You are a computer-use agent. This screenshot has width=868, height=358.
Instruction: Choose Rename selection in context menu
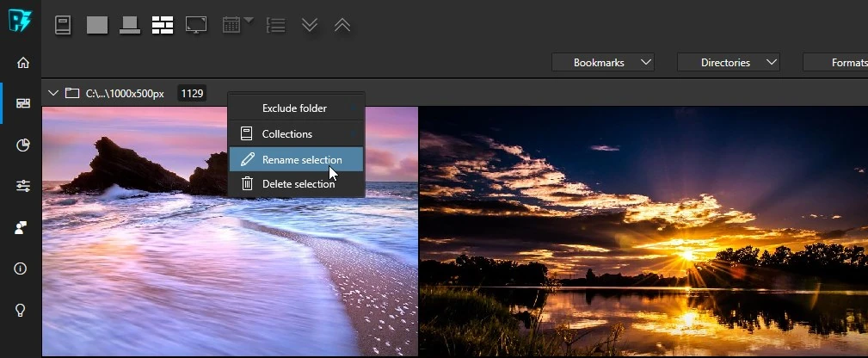click(x=296, y=159)
